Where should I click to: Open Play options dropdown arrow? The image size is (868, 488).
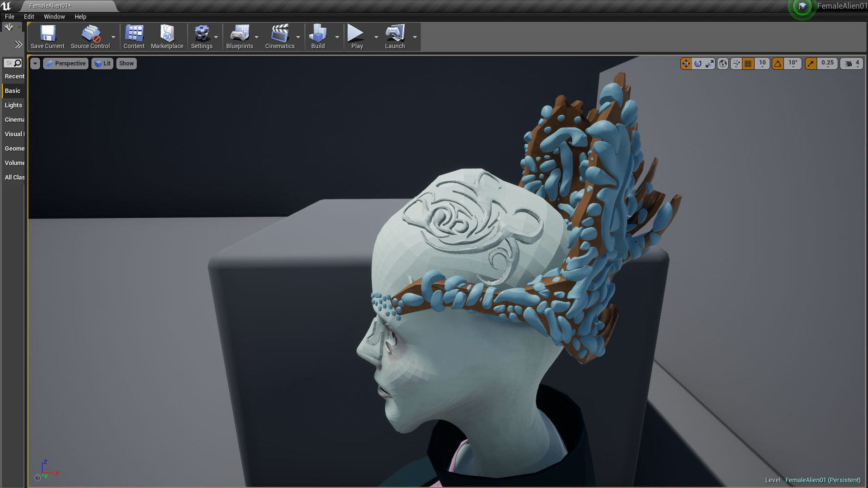coord(376,37)
